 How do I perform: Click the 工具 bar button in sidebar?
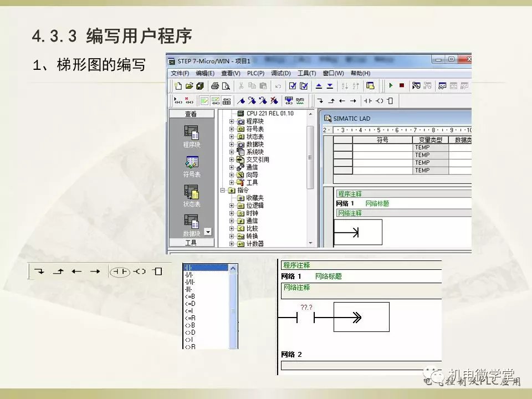tap(191, 243)
